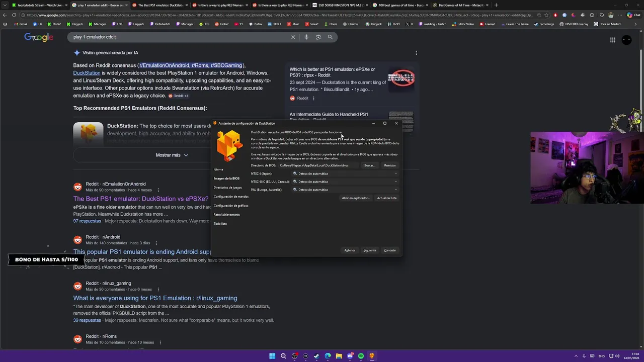Open Steam from the taskbar
This screenshot has height=362, width=644.
[x=316, y=356]
